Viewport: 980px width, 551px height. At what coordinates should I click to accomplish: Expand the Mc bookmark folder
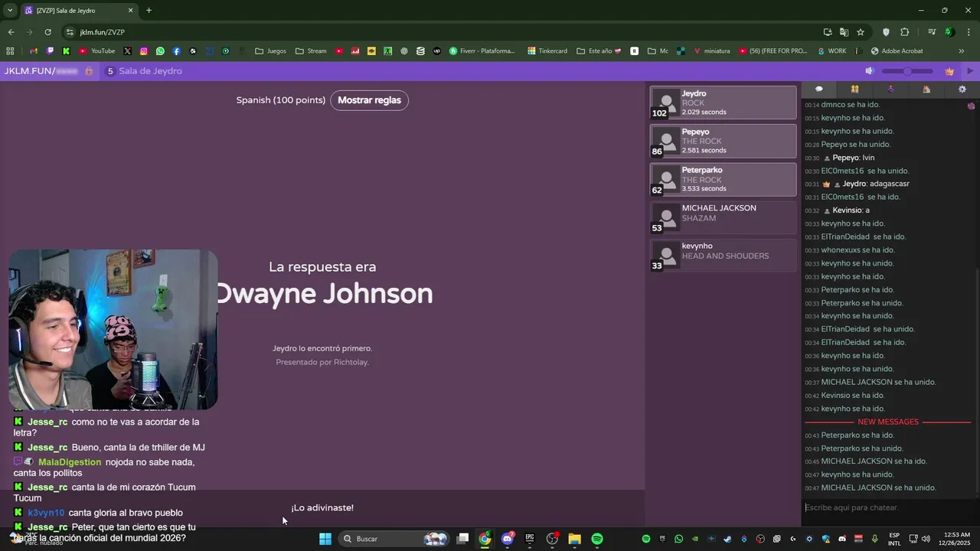click(658, 51)
